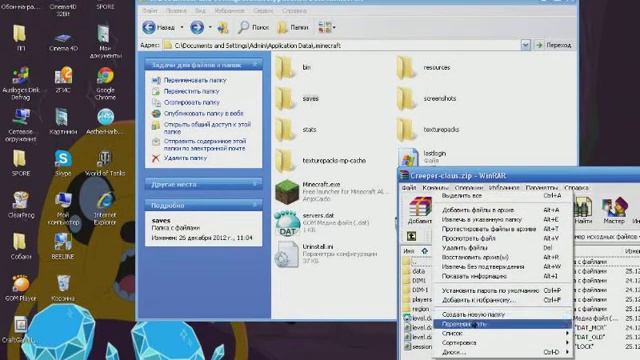Open WinRAR Справка menu
The height and width of the screenshot is (360, 640).
point(576,188)
